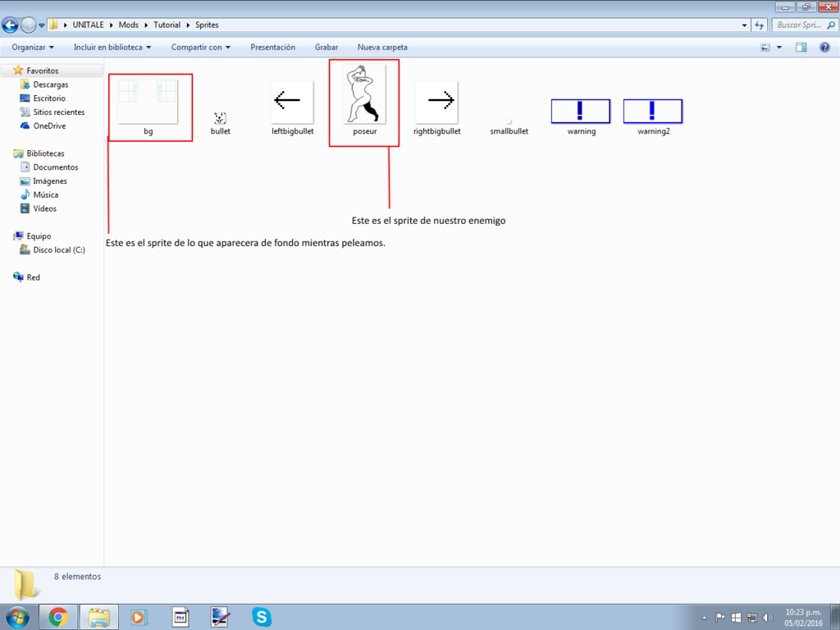Open the view options dropdown arrow
This screenshot has width=840, height=630.
779,47
